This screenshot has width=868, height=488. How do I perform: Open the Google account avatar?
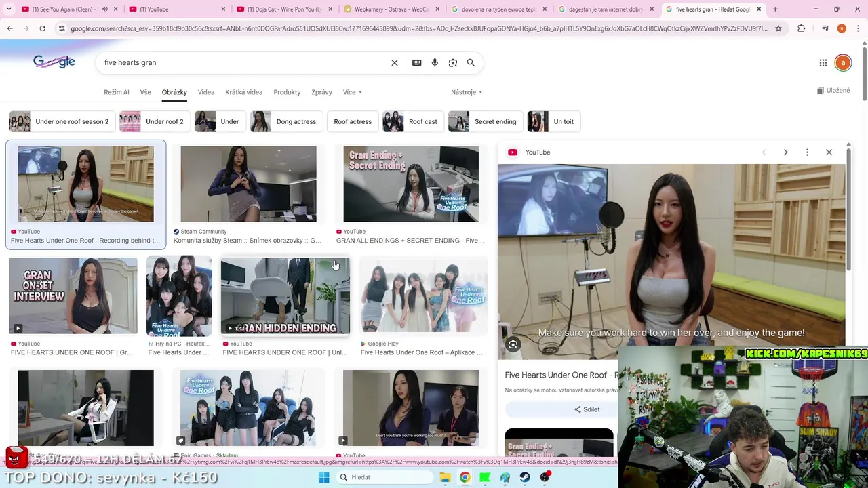(x=843, y=62)
